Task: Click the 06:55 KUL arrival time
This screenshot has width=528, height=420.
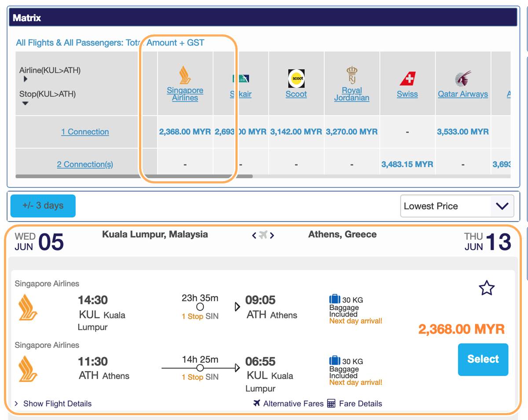Action: [x=260, y=362]
